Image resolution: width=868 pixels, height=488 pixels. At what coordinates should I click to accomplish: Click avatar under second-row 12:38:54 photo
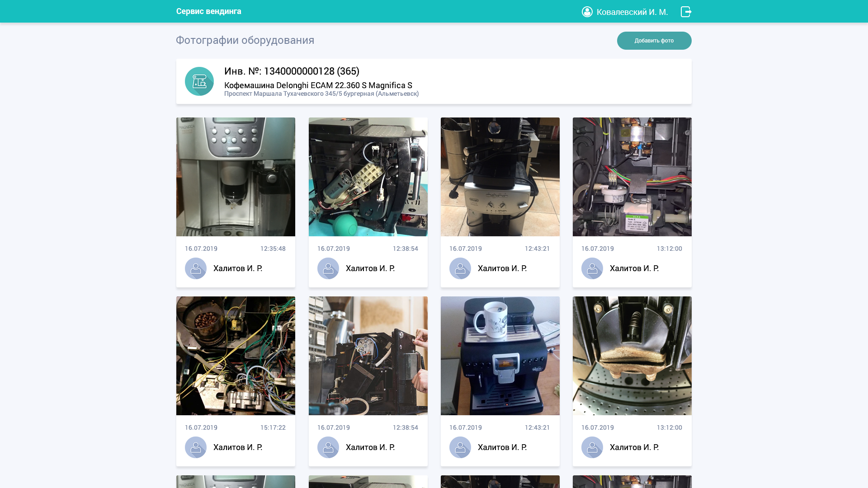click(x=328, y=447)
